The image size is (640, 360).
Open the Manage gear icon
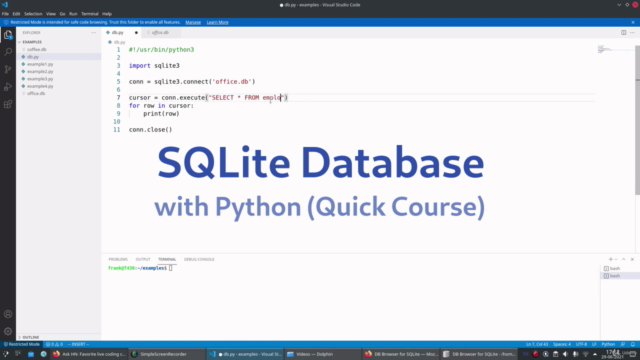pos(8,331)
